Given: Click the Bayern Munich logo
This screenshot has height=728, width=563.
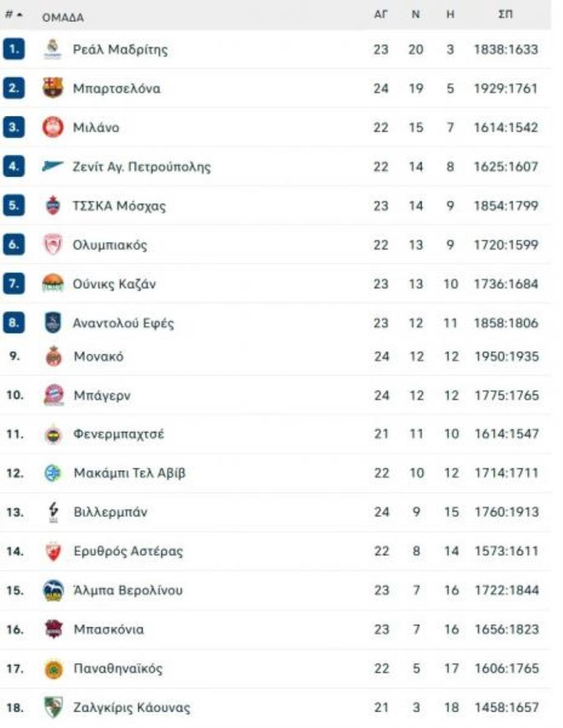Looking at the screenshot, I should point(54,395).
